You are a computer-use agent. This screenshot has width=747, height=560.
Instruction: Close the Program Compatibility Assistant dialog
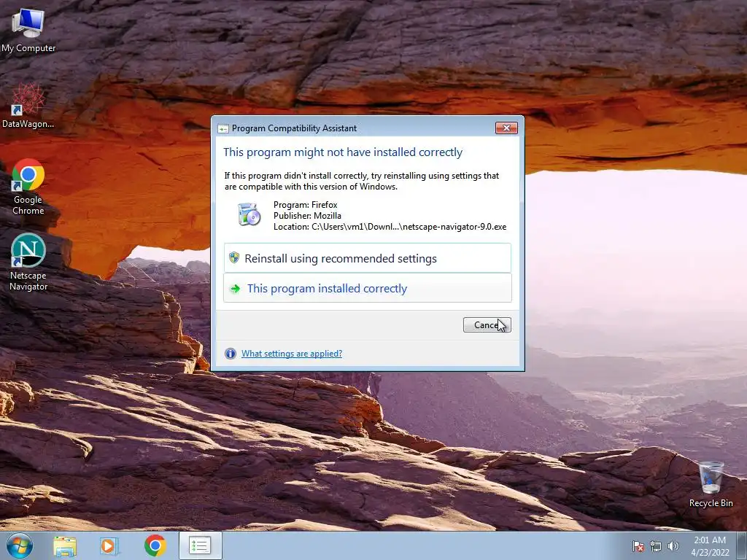coord(506,128)
